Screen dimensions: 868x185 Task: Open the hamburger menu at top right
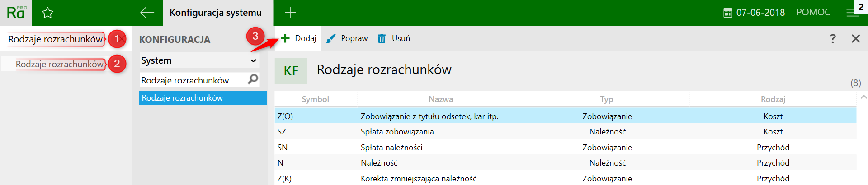point(852,13)
